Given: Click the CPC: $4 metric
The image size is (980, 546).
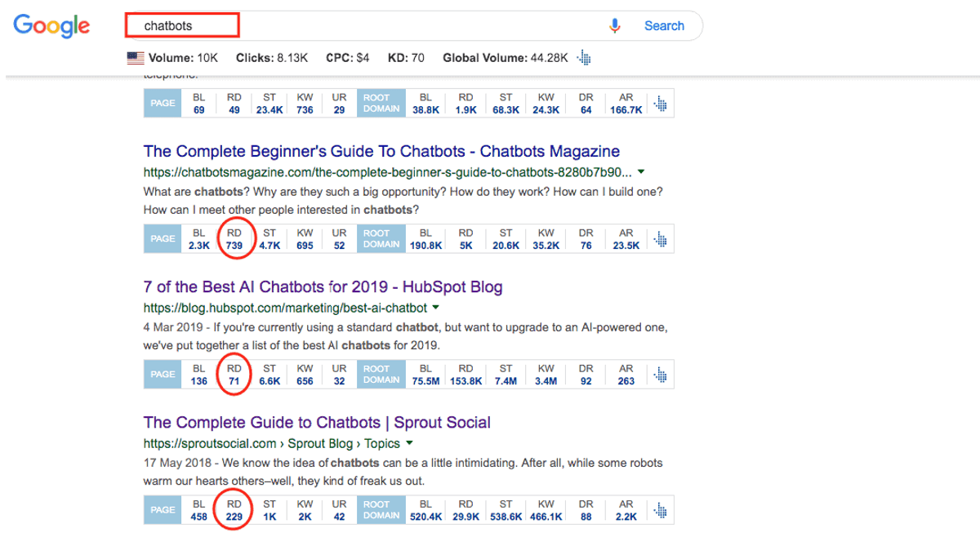Looking at the screenshot, I should [x=348, y=58].
